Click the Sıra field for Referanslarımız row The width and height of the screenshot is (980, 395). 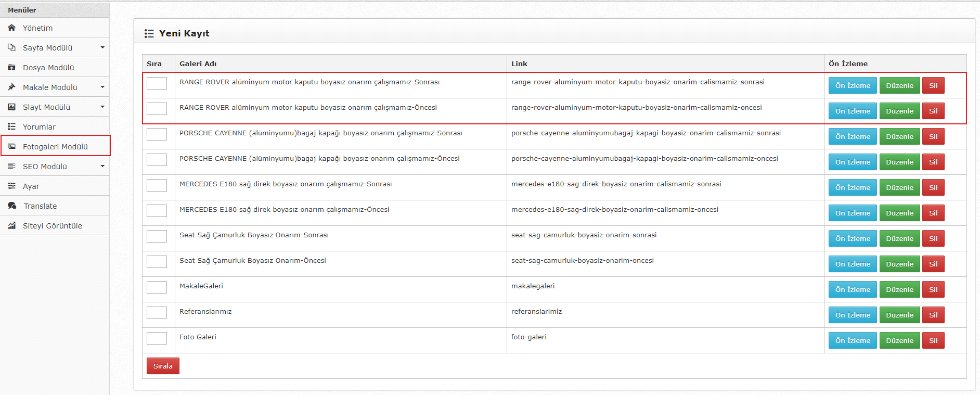coord(157,313)
